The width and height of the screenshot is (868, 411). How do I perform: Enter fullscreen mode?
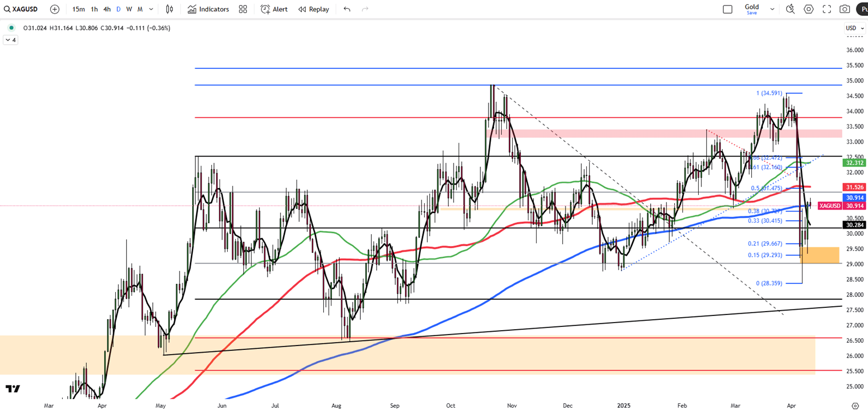click(827, 9)
